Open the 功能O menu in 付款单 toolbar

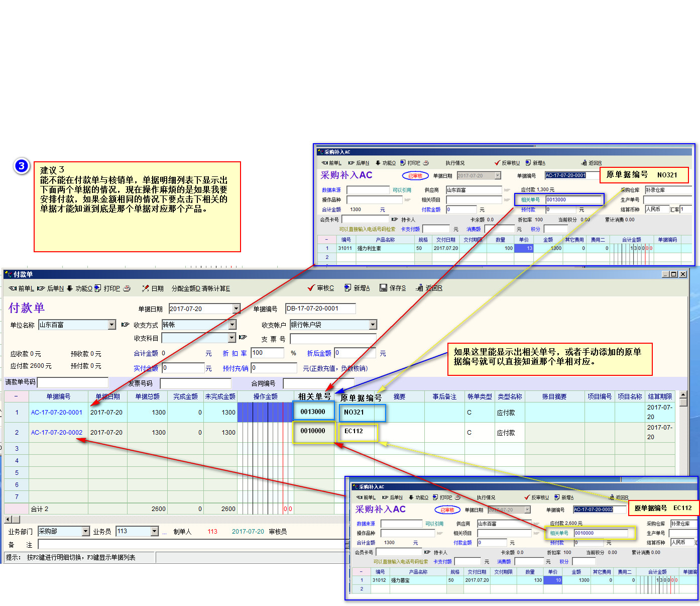tap(70, 288)
